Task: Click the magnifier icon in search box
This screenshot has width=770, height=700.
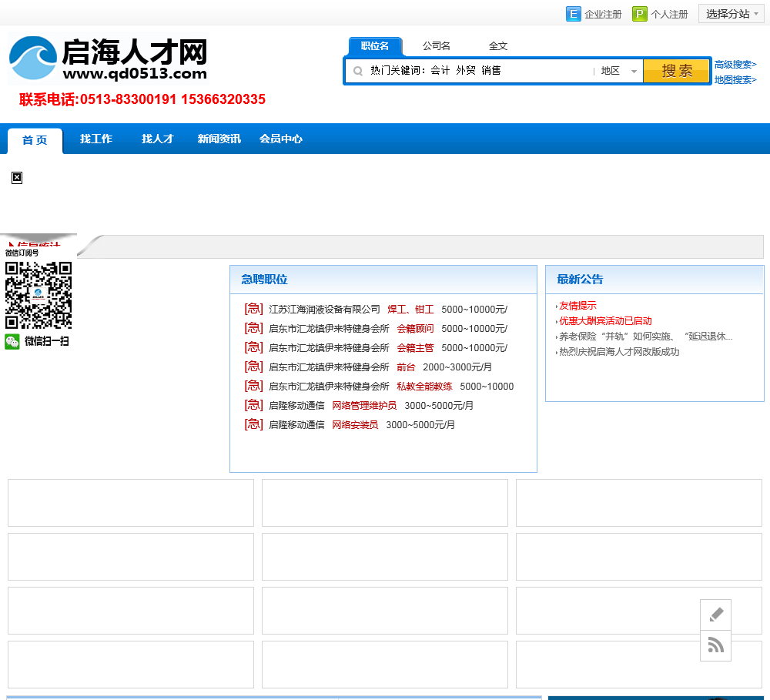Action: 358,71
